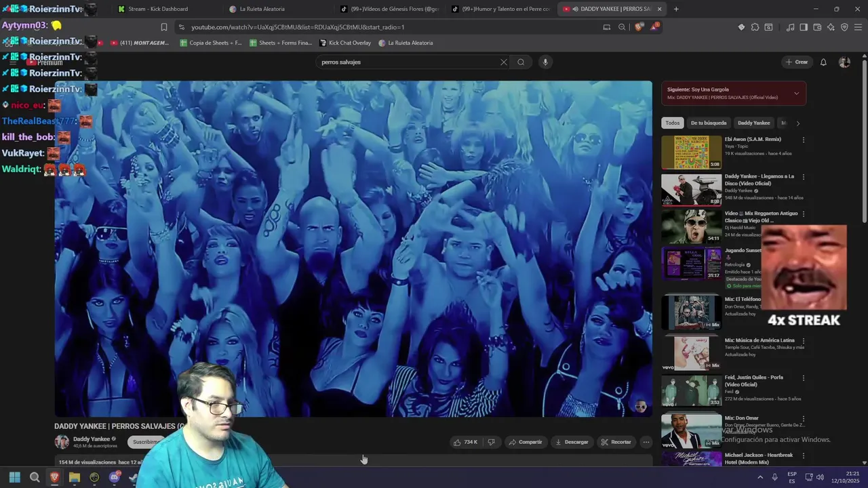The height and width of the screenshot is (488, 868).
Task: Close the DADDY YANKEE browser tab
Action: point(659,9)
